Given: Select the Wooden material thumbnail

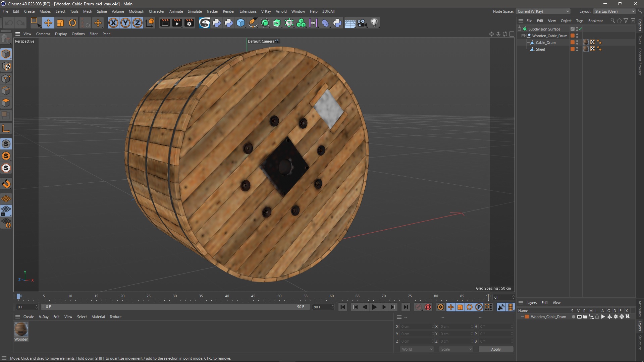Looking at the screenshot, I should click(x=21, y=329).
